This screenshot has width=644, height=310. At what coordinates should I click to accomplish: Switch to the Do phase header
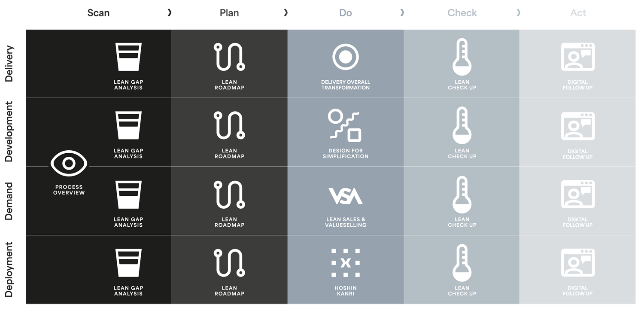click(346, 13)
